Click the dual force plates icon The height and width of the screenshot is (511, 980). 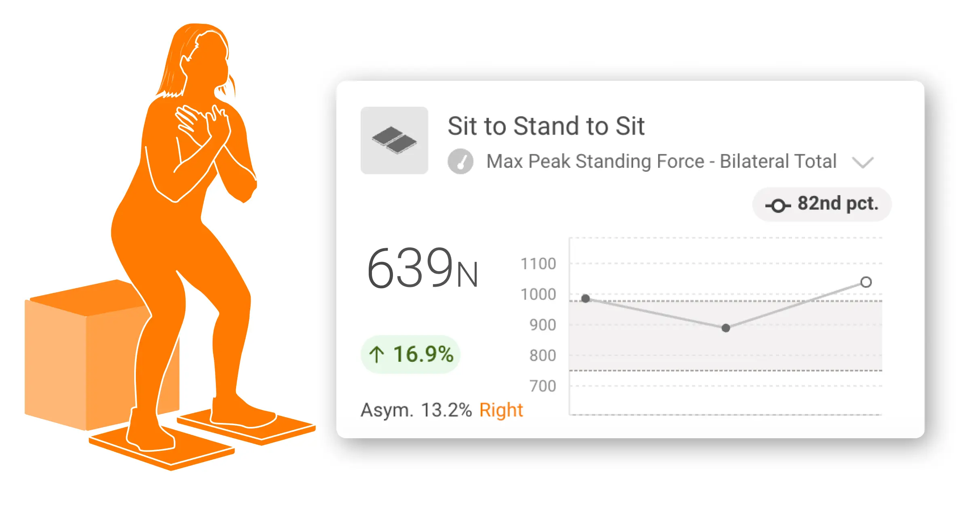(x=394, y=140)
